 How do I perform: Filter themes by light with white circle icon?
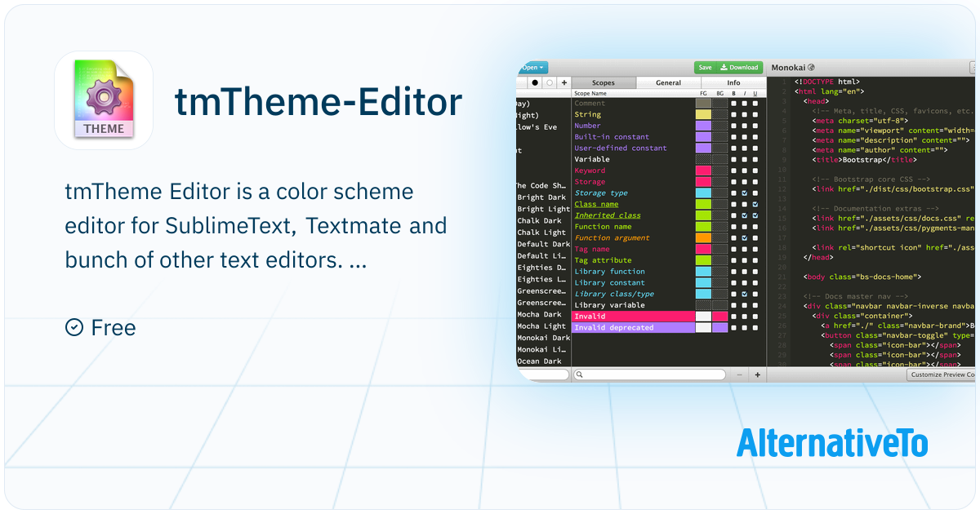point(550,82)
